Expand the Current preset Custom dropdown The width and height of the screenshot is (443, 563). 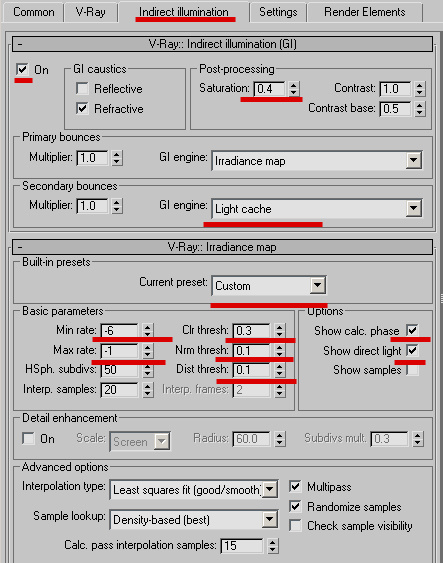[x=269, y=286]
